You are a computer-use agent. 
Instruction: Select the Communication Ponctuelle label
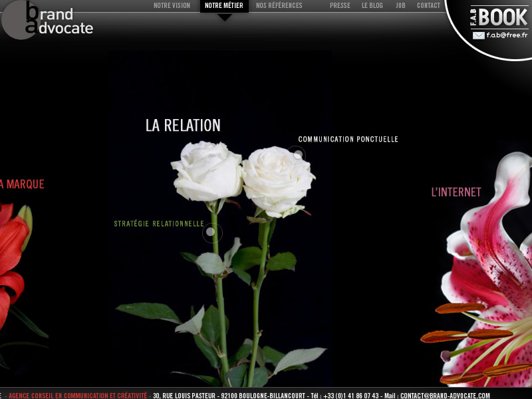tap(348, 139)
